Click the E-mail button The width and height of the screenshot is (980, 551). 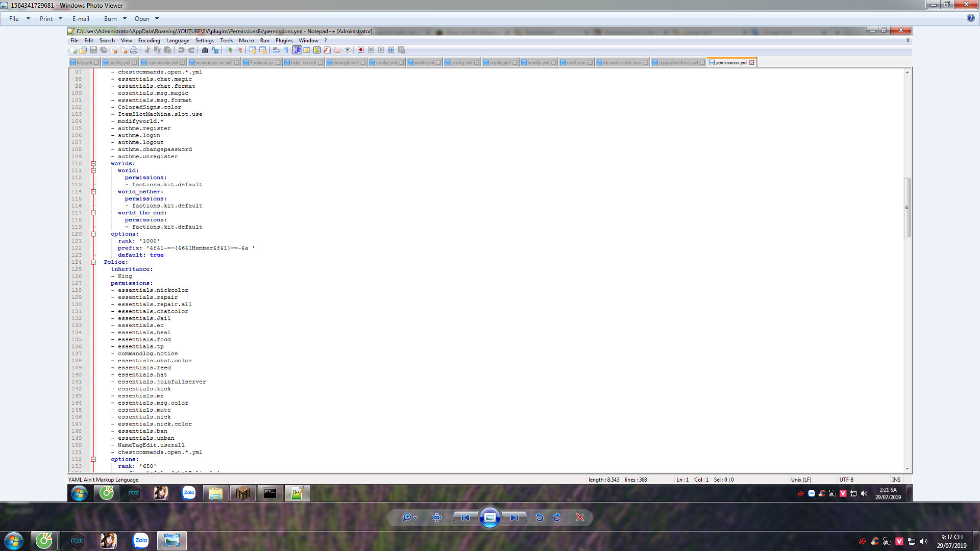pyautogui.click(x=81, y=19)
